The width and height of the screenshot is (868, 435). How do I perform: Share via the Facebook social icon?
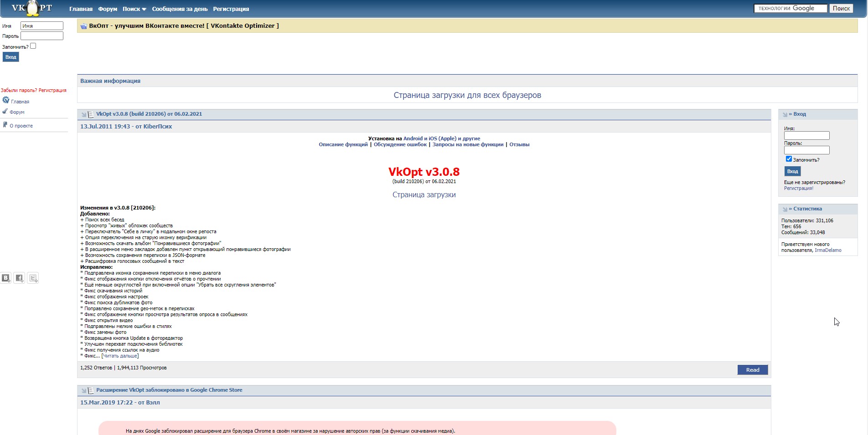[20, 278]
